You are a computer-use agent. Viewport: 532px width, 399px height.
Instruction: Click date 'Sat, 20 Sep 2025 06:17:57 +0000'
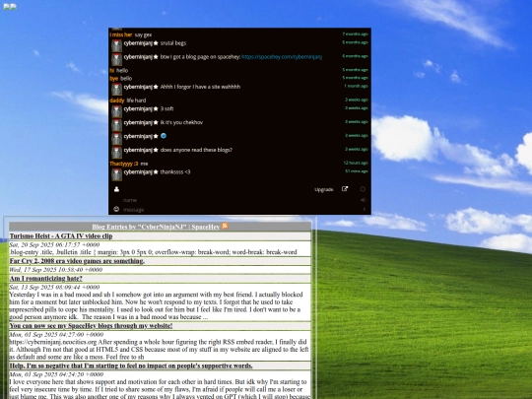tap(54, 244)
